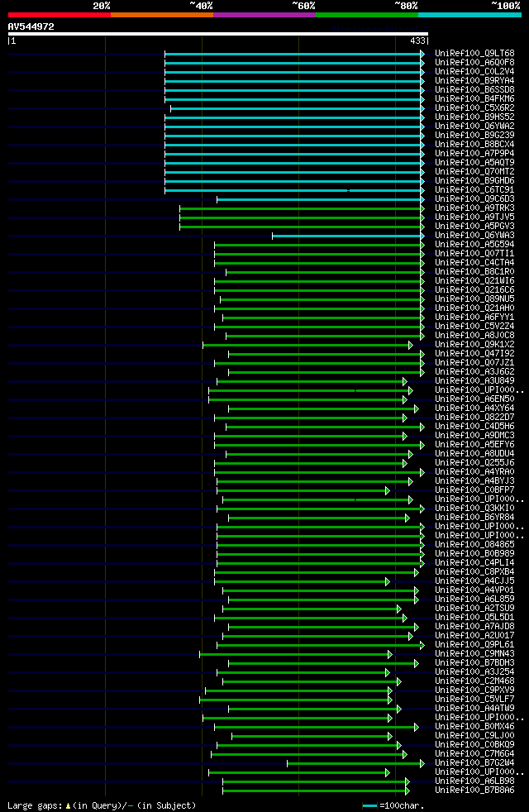Select the UniRef100_B8C1R0 label
The image size is (529, 812).
(x=474, y=272)
